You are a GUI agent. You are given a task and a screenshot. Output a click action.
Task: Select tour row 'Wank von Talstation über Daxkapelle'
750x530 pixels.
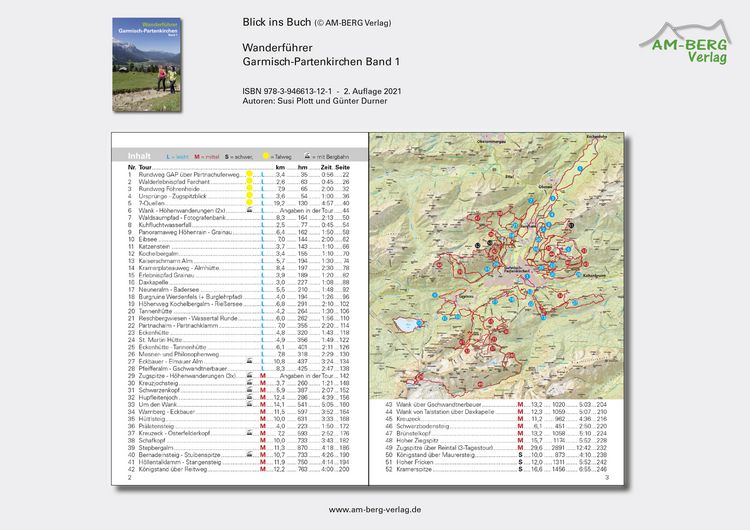click(496, 411)
